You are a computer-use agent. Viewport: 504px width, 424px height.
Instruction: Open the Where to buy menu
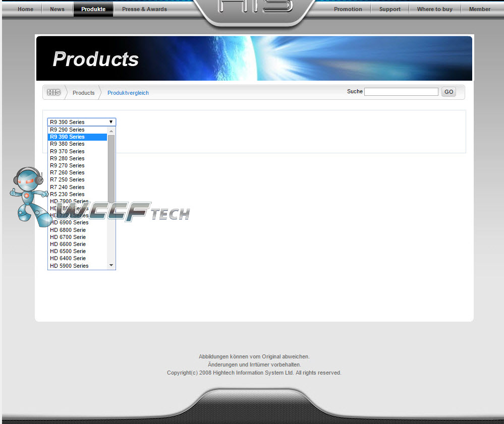coord(434,9)
